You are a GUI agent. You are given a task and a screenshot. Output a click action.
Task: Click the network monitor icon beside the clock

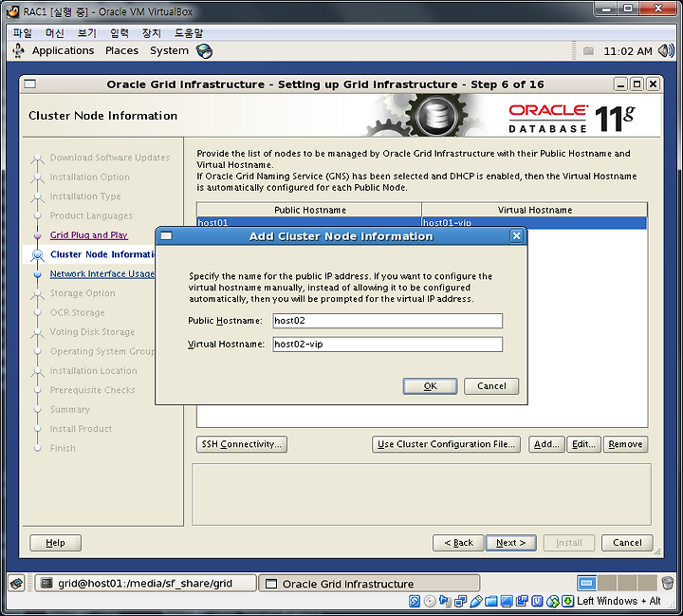(x=588, y=51)
